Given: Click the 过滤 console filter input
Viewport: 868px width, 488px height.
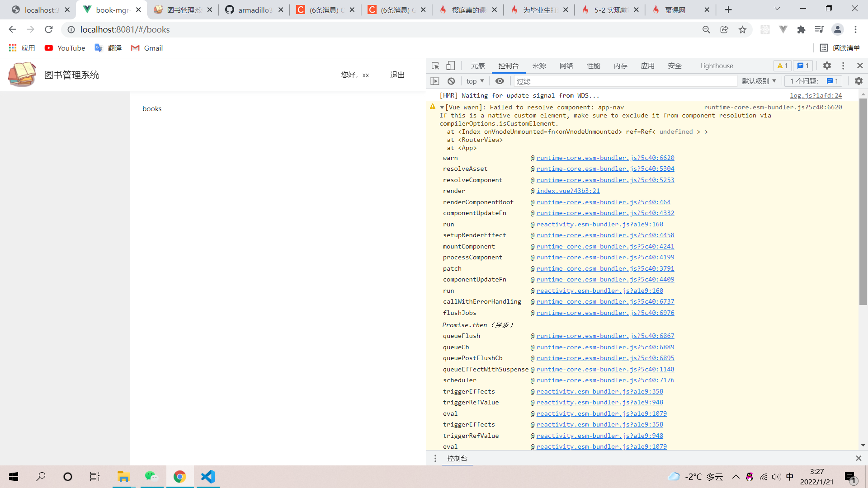Looking at the screenshot, I should pos(624,81).
